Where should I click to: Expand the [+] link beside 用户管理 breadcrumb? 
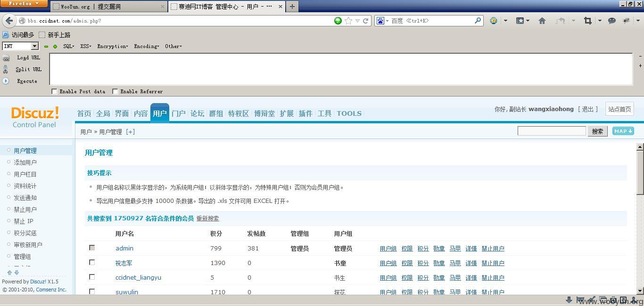point(130,132)
